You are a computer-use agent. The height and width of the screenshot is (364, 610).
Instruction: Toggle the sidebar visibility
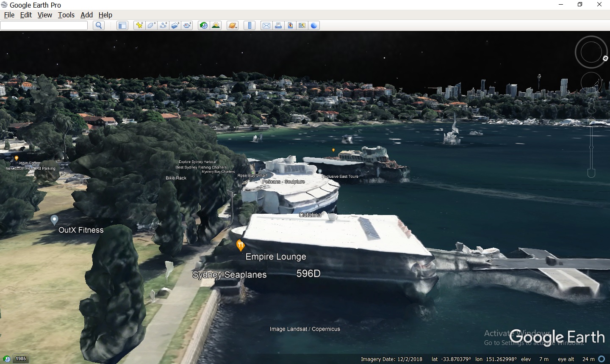point(122,25)
